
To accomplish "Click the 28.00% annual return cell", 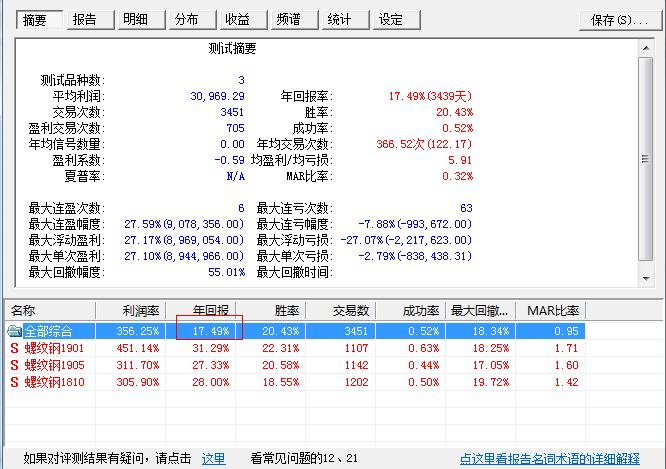I will click(211, 382).
